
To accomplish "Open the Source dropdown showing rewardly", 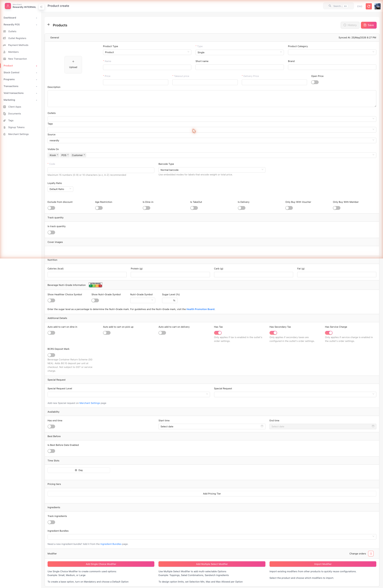I will (212, 140).
